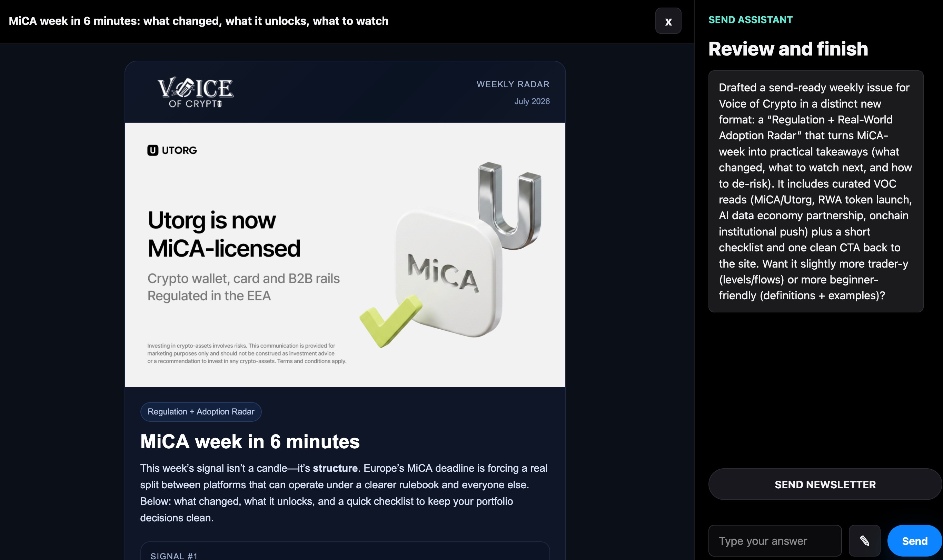The image size is (943, 560).
Task: Click the 'SEND ASSISTANT' heading label
Action: click(750, 20)
